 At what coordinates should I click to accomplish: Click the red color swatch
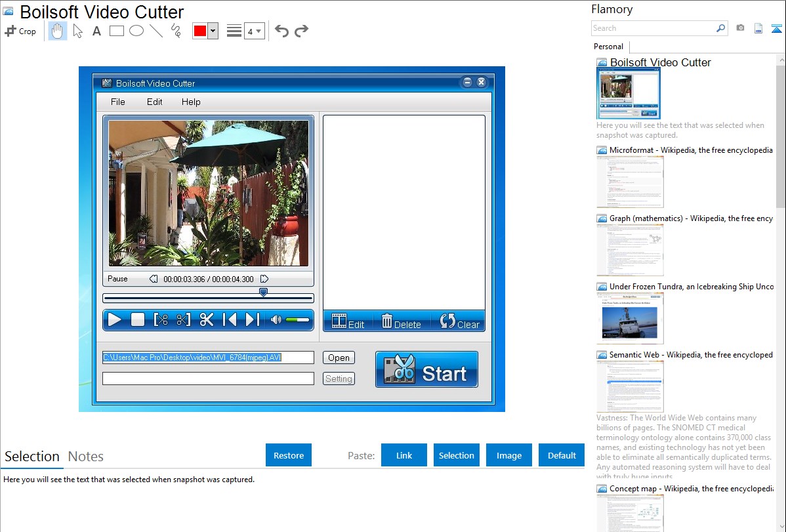coord(200,31)
